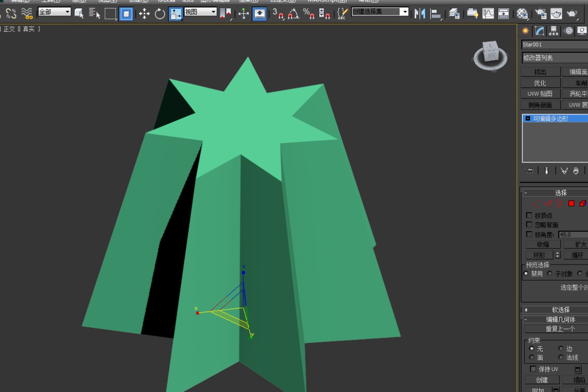Click the 45.0 angle value field

[573, 234]
